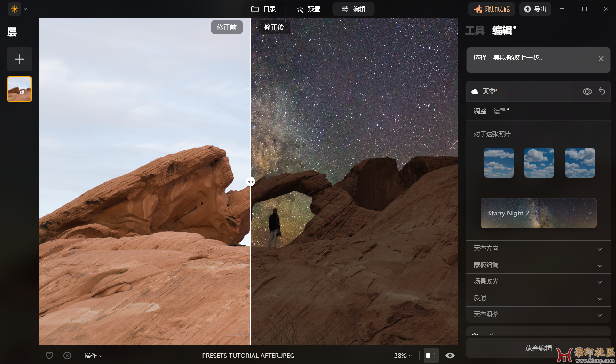Add a new layer with plus button
The height and width of the screenshot is (364, 616).
tap(19, 59)
